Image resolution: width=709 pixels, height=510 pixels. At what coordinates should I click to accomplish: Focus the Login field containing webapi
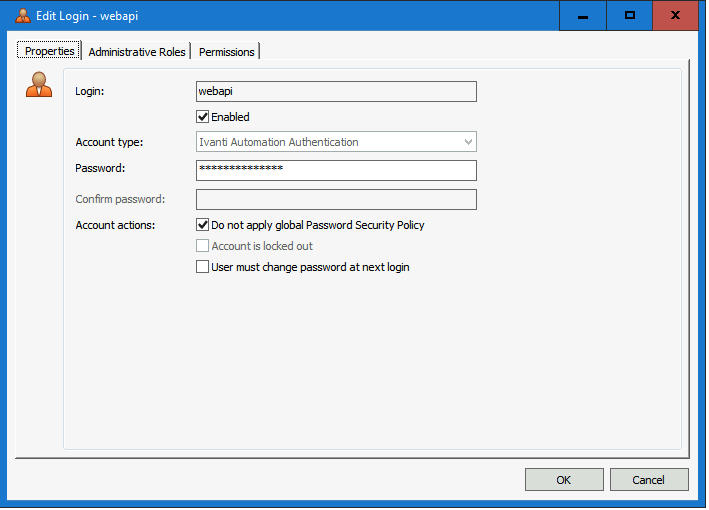(336, 91)
